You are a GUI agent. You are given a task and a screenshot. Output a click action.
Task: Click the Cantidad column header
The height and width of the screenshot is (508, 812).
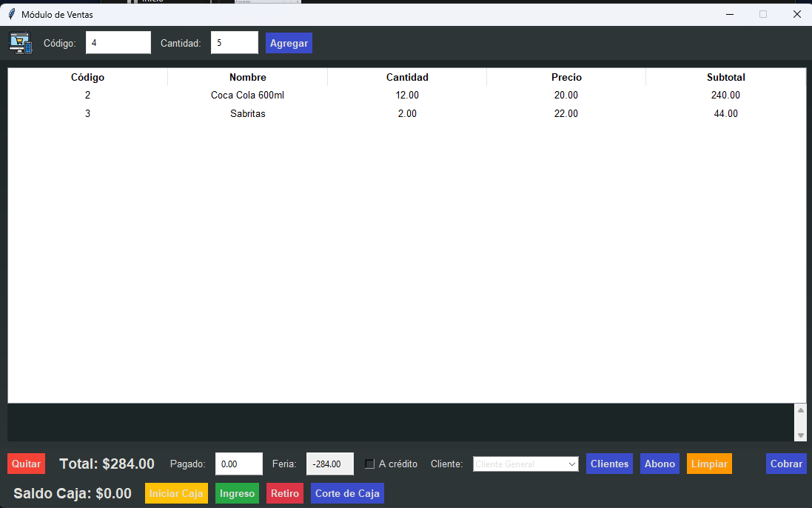(x=407, y=77)
